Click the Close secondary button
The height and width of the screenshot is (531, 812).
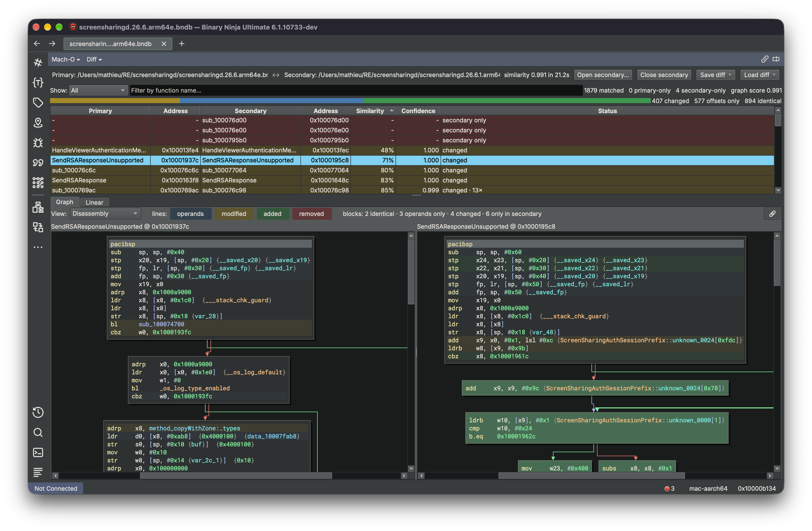point(664,75)
